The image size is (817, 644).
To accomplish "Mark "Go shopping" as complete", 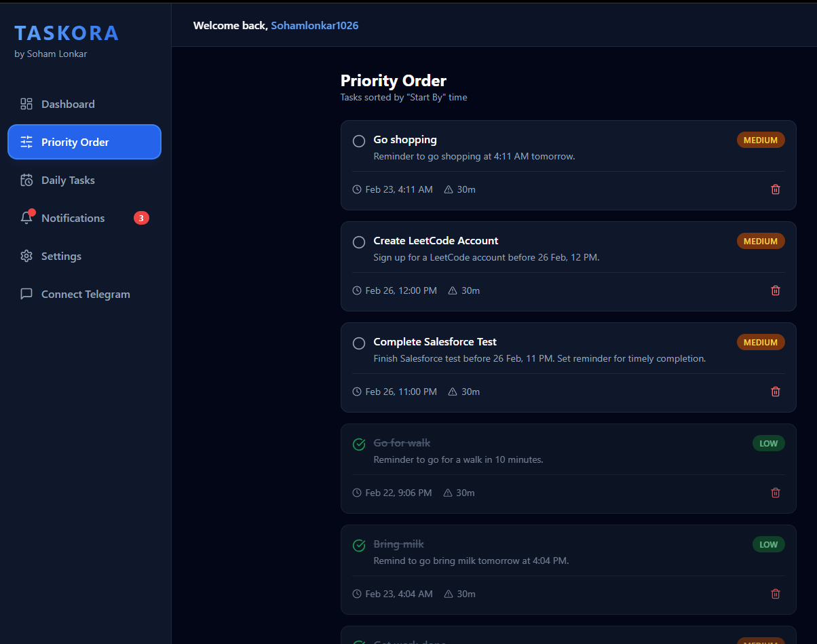I will point(359,141).
